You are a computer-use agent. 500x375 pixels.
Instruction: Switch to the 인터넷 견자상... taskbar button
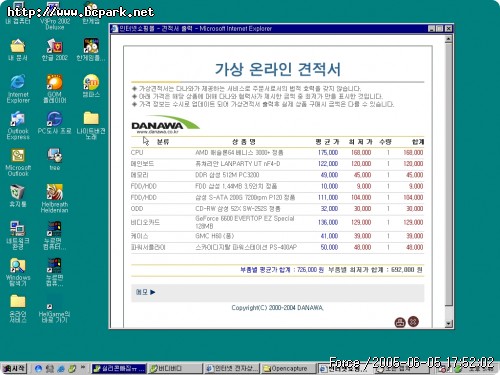[x=232, y=368]
